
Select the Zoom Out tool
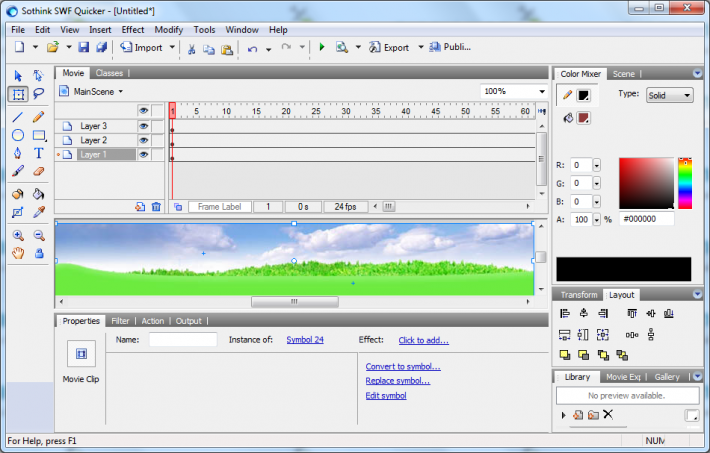(39, 235)
